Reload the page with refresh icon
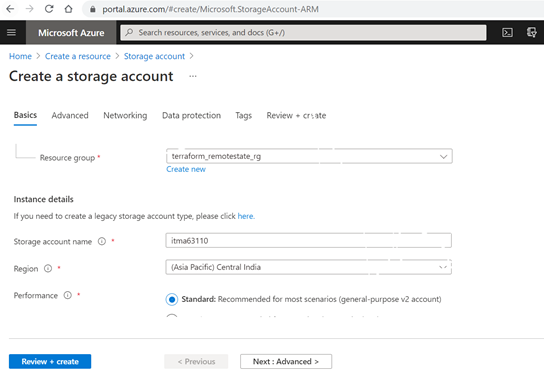The image size is (544, 374). [49, 9]
